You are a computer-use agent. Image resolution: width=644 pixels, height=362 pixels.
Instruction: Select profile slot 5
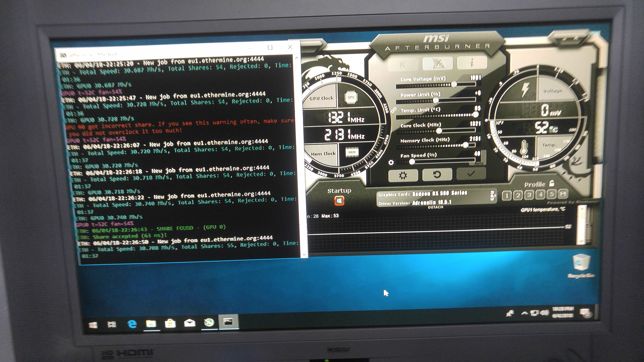point(552,194)
